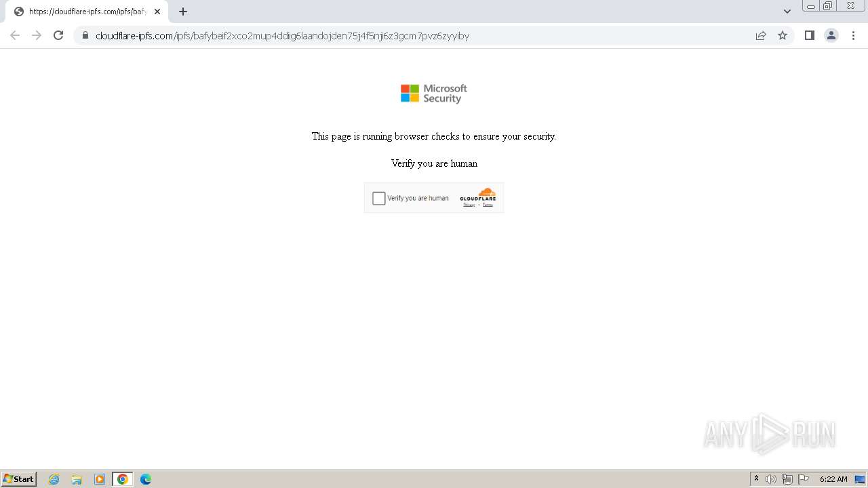Click the address bar URL

tap(282, 36)
